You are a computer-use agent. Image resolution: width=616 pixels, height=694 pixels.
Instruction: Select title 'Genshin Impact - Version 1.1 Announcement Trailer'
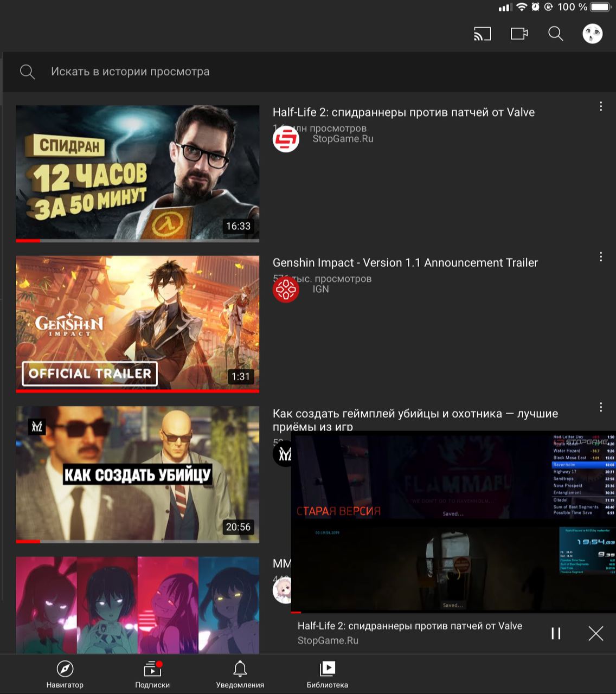[x=405, y=262]
